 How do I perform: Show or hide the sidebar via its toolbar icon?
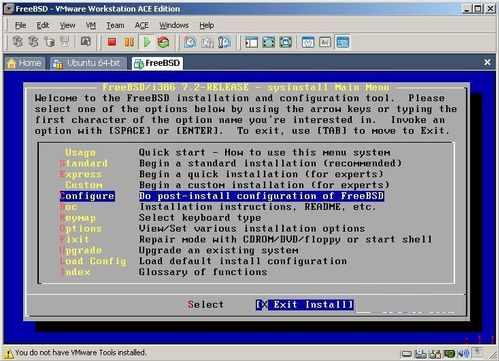pyautogui.click(x=252, y=42)
